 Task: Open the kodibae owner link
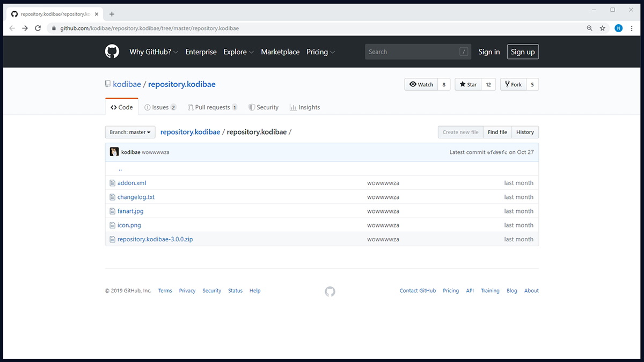pos(127,84)
